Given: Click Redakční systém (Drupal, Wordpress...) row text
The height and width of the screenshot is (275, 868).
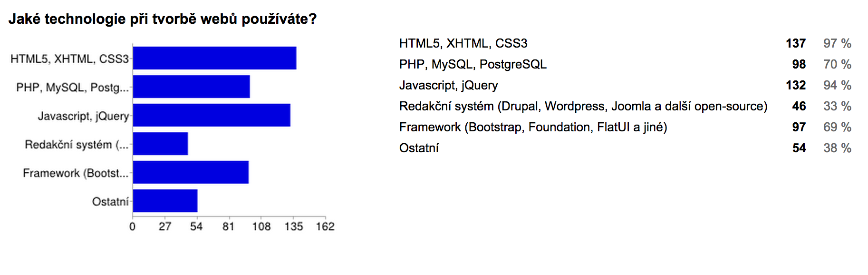Looking at the screenshot, I should [583, 106].
